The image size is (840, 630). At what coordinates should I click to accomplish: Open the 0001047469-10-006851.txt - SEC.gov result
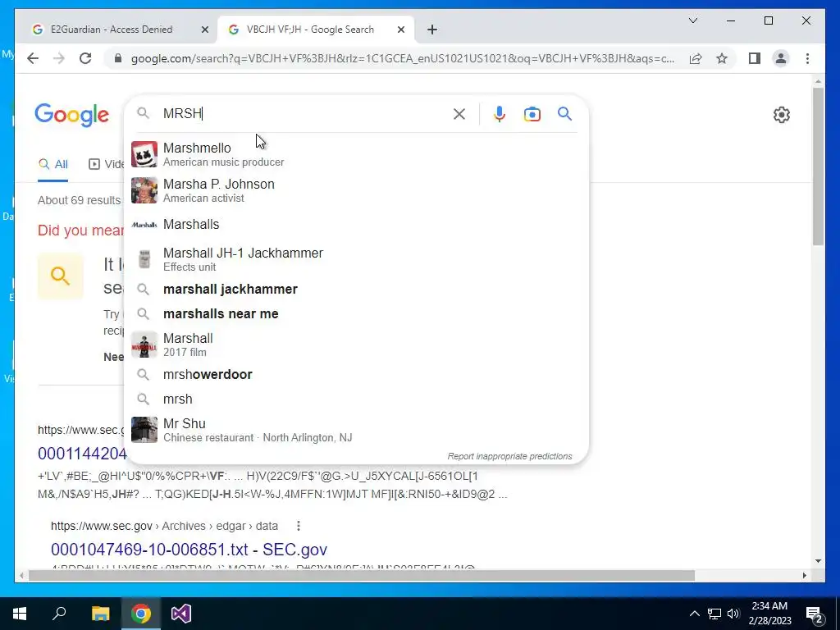[x=189, y=550]
